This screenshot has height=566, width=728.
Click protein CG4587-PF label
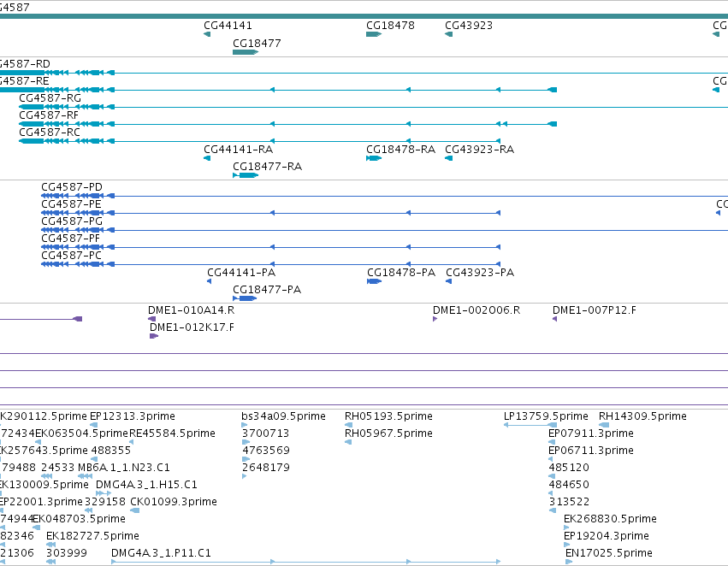(x=70, y=239)
